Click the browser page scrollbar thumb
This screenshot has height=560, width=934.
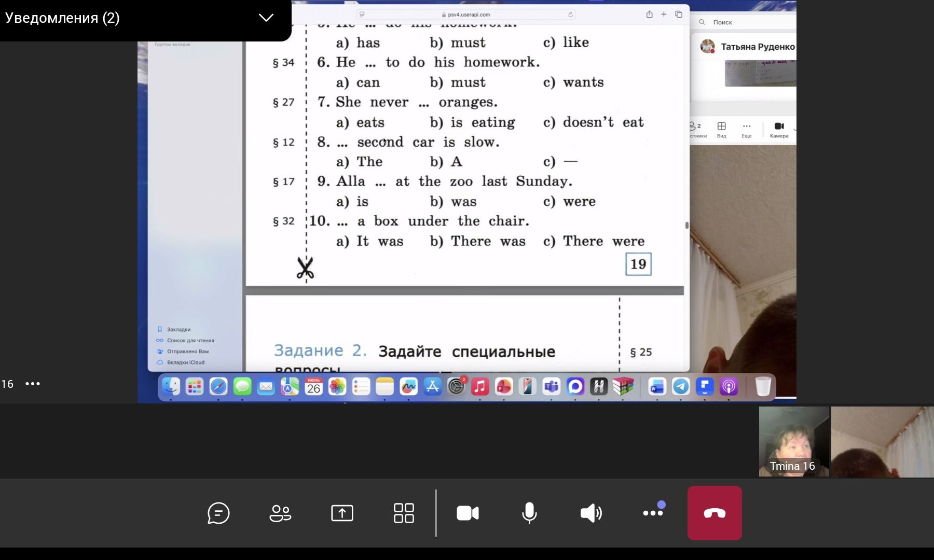point(686,225)
